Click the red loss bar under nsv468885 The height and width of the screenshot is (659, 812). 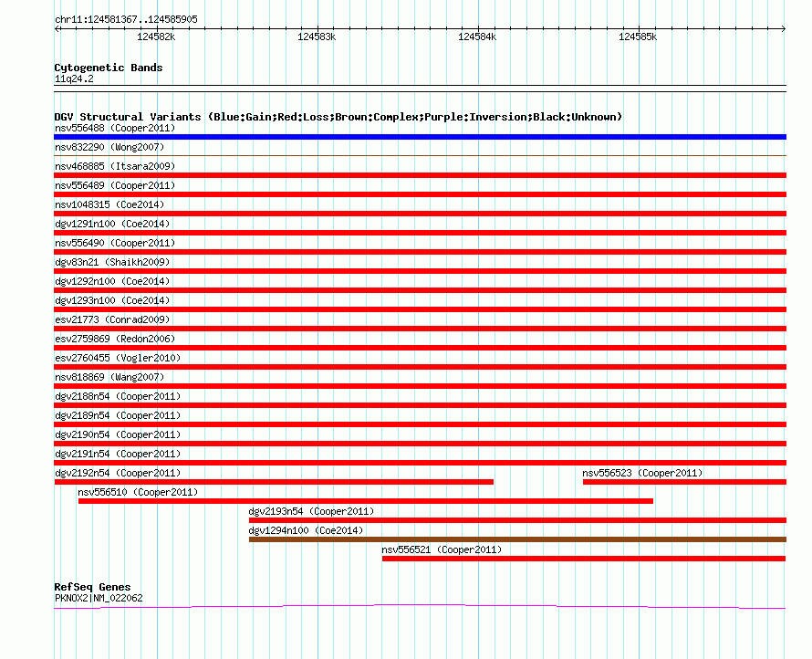(x=420, y=175)
